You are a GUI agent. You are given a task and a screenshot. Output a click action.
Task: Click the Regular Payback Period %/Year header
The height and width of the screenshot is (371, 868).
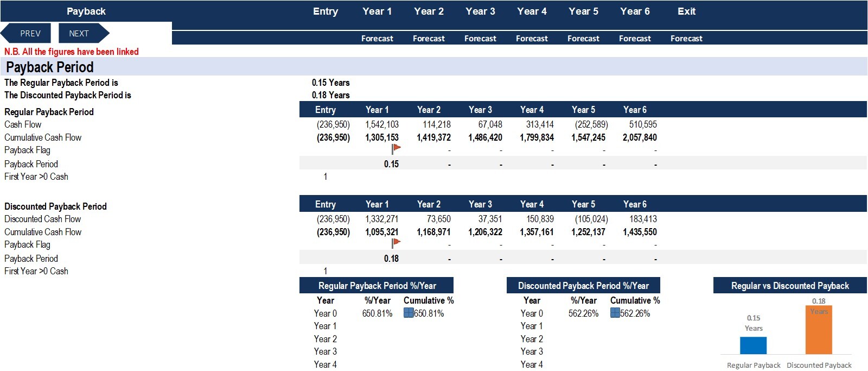[376, 286]
